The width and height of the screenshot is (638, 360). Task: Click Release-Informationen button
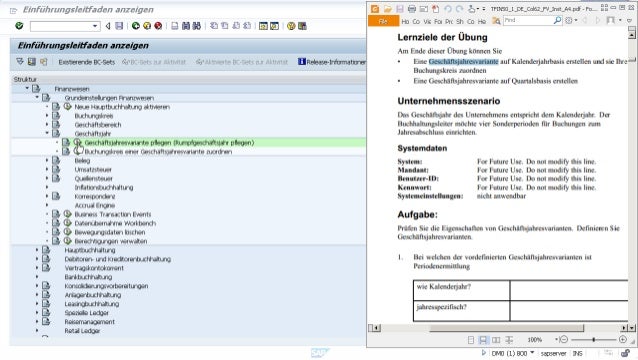332,62
